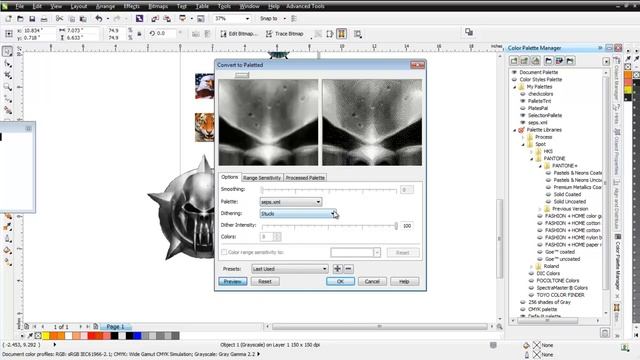Click the first Color Palette Manager toolbar icon

point(514,61)
